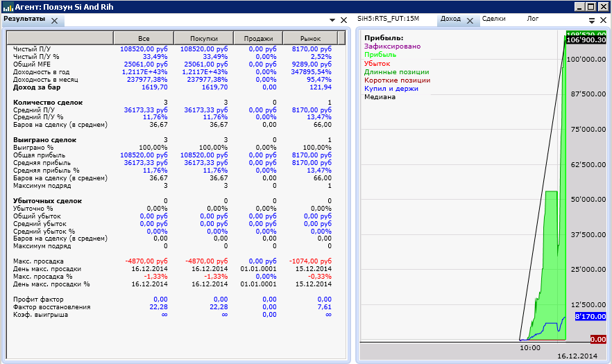
Task: Open the Лог tab
Action: click(533, 19)
